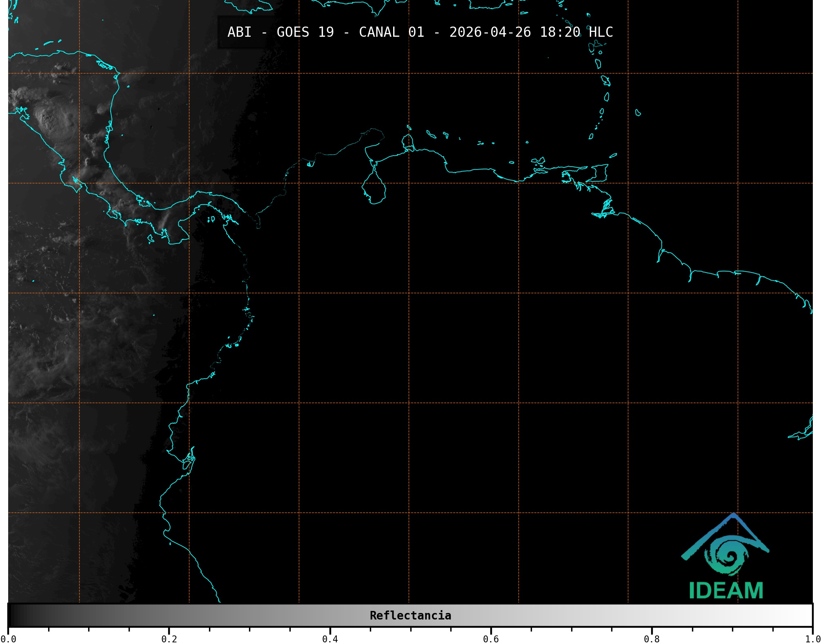Screen dimensions: 821x644
Task: Click the IDEAM green text label
Action: pos(726,591)
